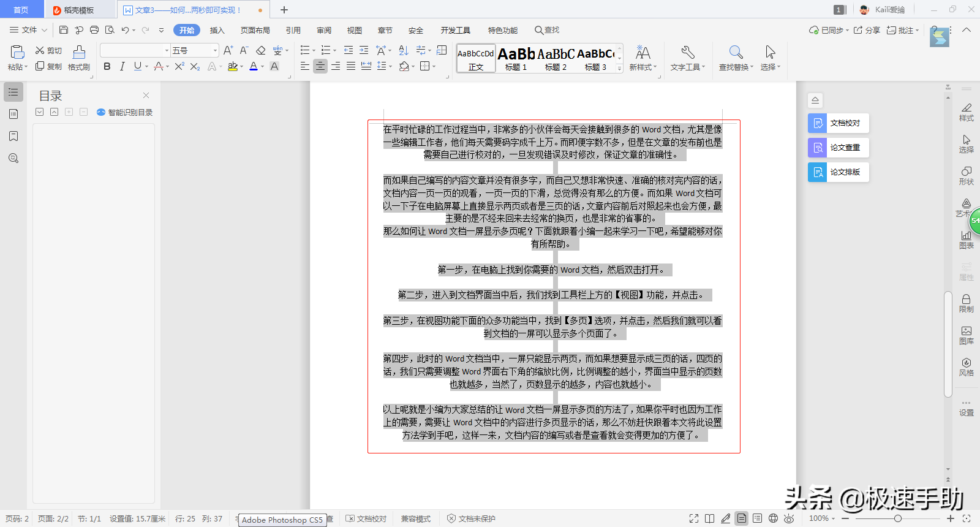
Task: Expand line spacing dropdown
Action: (x=390, y=67)
